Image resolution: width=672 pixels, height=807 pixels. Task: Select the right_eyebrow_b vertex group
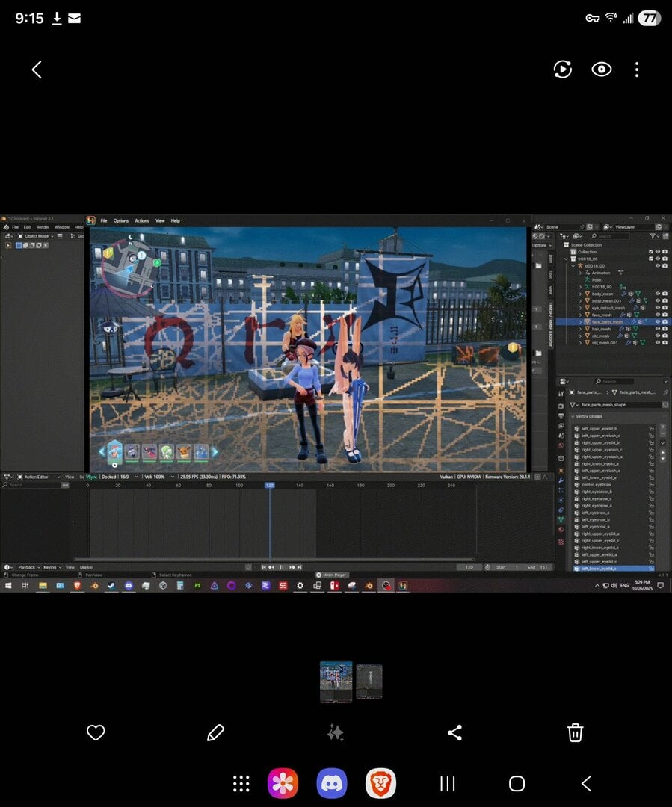(614, 492)
